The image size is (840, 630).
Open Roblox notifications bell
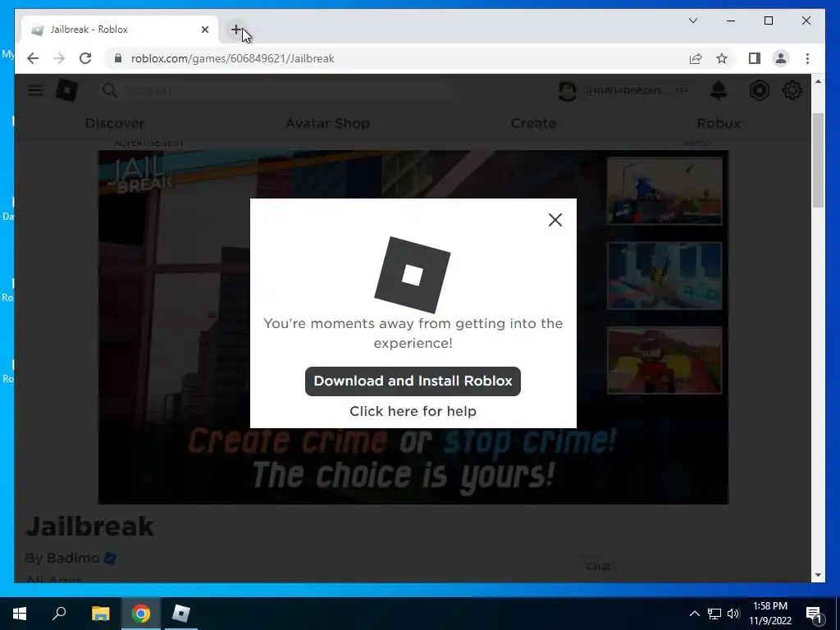(x=719, y=90)
